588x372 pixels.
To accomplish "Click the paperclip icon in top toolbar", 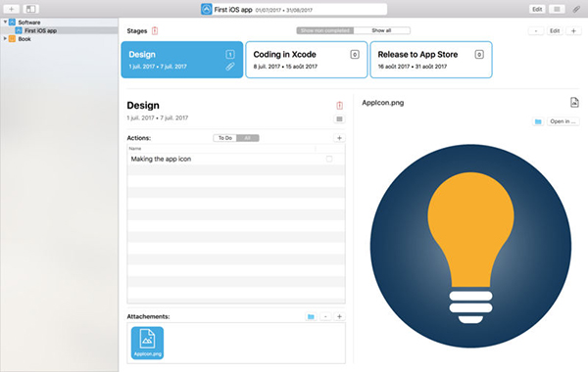I will (x=576, y=9).
